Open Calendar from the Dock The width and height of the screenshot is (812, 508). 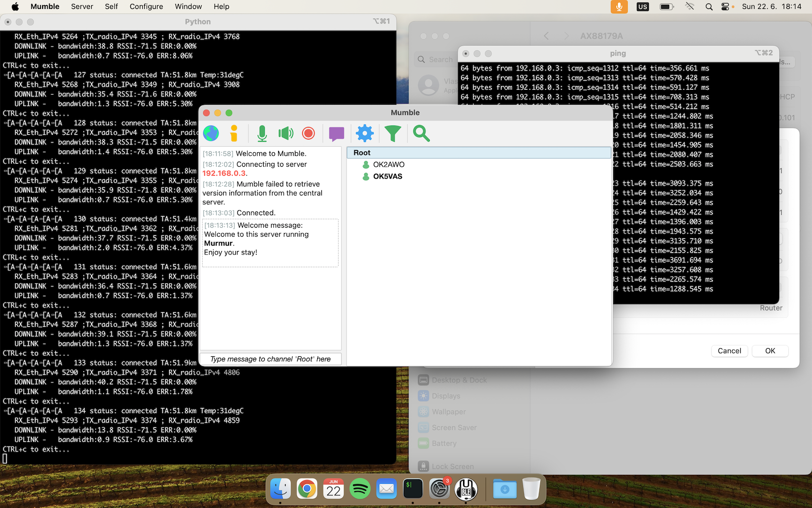point(334,489)
